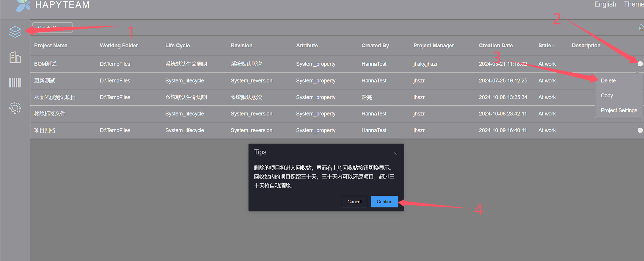644x261 pixels.
Task: Open more-options button on 项目归档 row
Action: [x=640, y=130]
